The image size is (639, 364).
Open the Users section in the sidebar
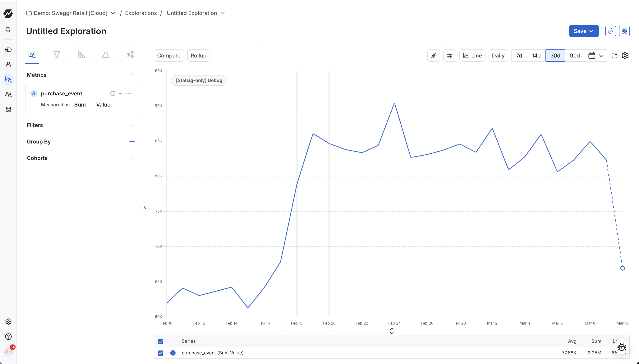tap(8, 94)
